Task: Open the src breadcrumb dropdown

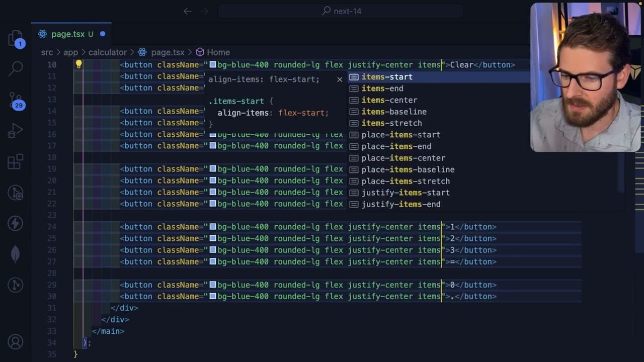Action: click(47, 52)
